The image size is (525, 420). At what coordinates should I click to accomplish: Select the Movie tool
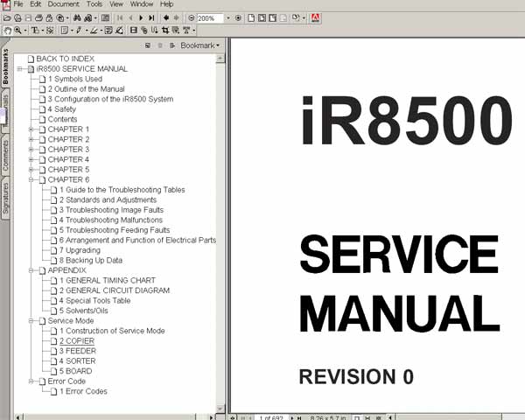point(134,31)
